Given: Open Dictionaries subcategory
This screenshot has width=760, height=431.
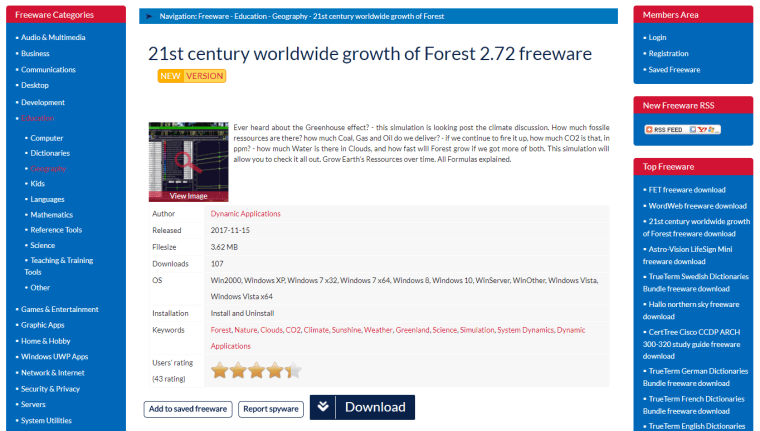Looking at the screenshot, I should click(x=50, y=153).
